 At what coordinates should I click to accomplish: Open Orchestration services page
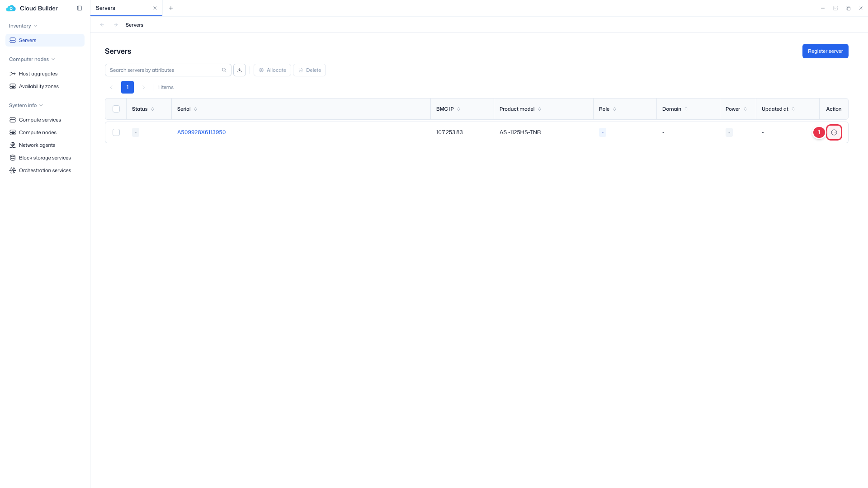(x=45, y=170)
